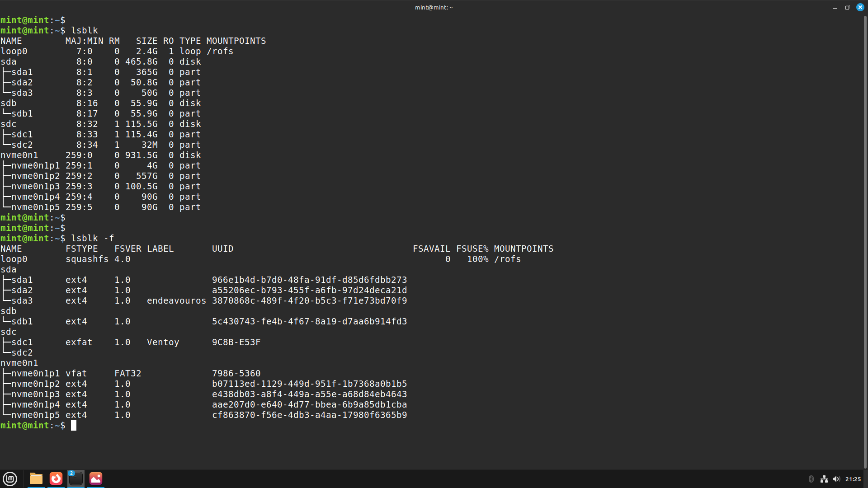Click the volume speaker tray icon
868x488 pixels.
point(836,479)
